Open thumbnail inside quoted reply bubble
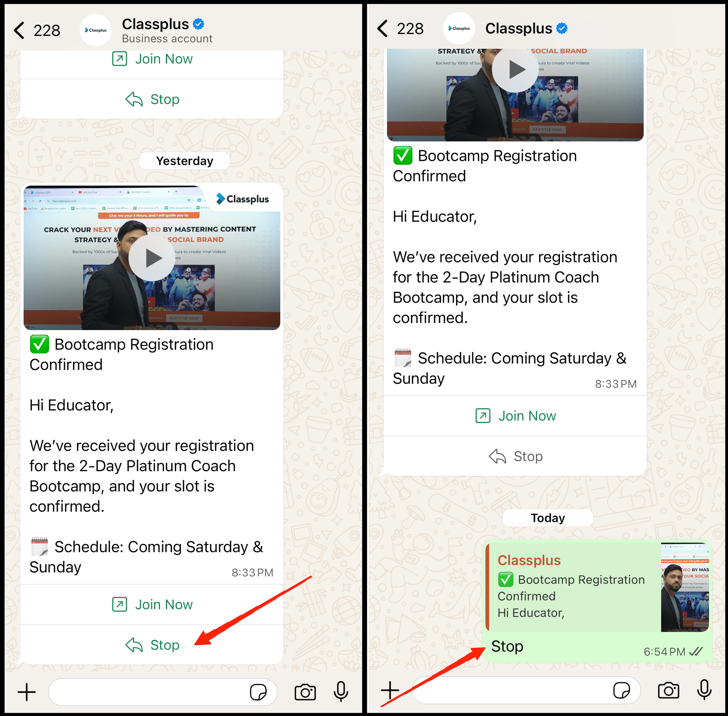This screenshot has height=716, width=728. 685,587
